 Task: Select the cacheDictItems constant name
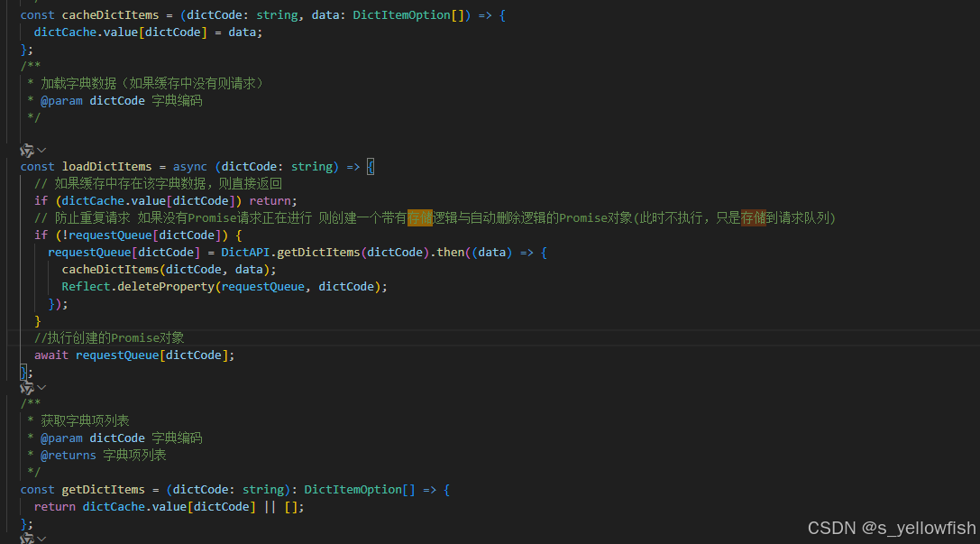[x=110, y=14]
